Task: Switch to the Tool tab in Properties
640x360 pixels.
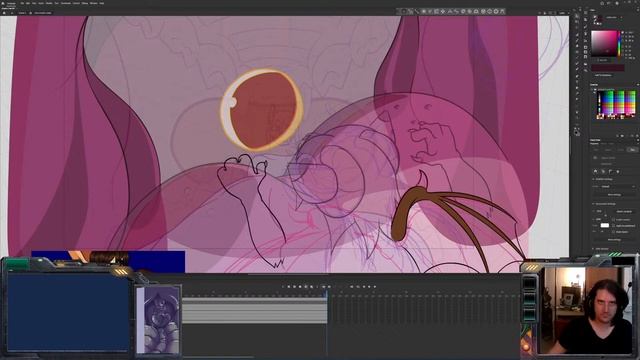Action: (x=596, y=150)
